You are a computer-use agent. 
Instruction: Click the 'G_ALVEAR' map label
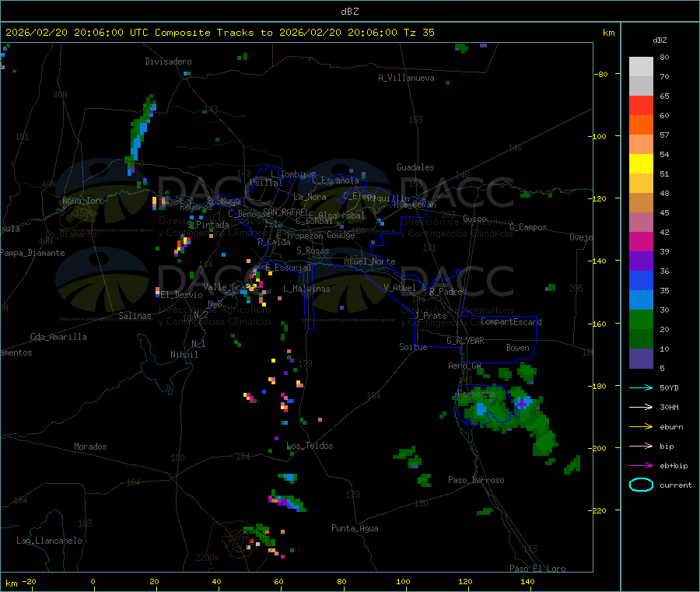[465, 341]
